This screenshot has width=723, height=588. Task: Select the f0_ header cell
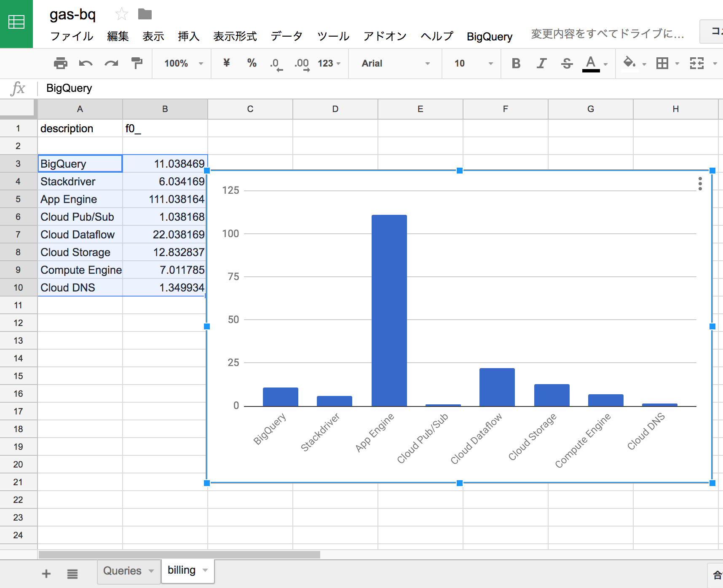point(165,128)
